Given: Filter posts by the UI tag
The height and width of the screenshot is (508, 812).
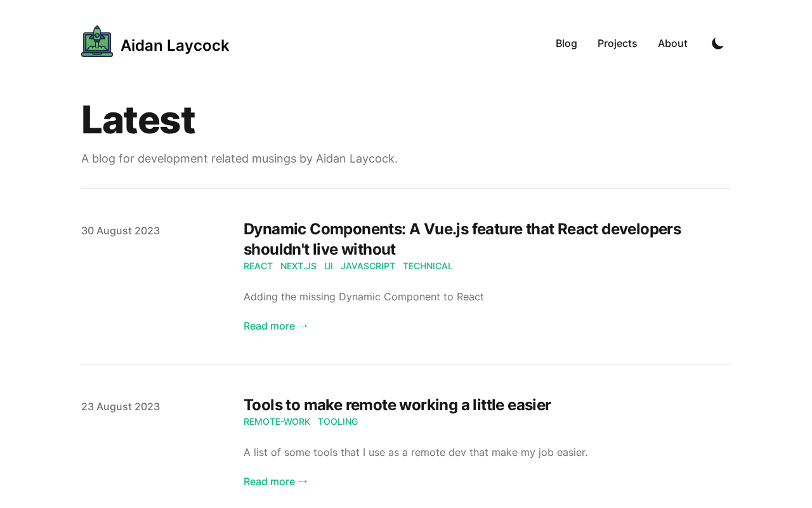Looking at the screenshot, I should pyautogui.click(x=329, y=266).
